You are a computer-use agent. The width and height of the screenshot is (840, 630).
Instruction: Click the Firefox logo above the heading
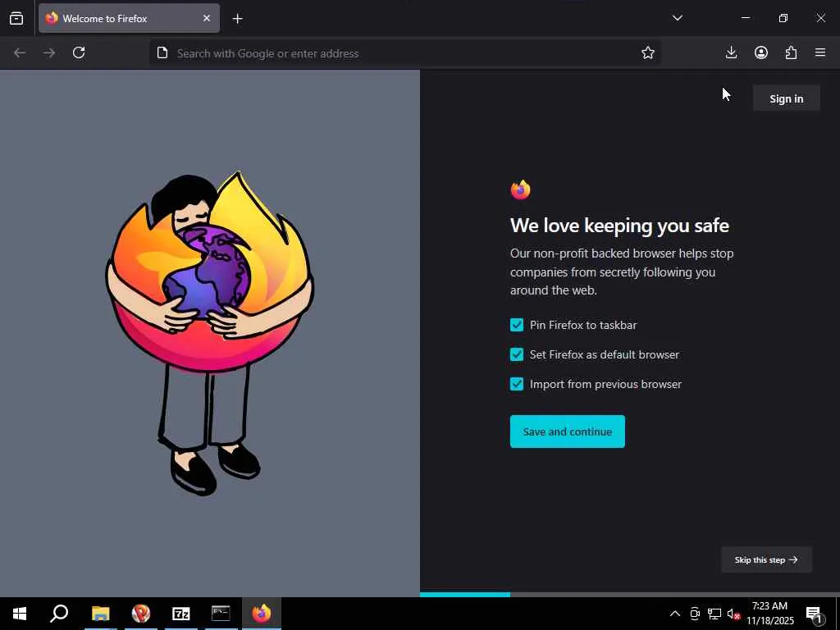(x=520, y=189)
